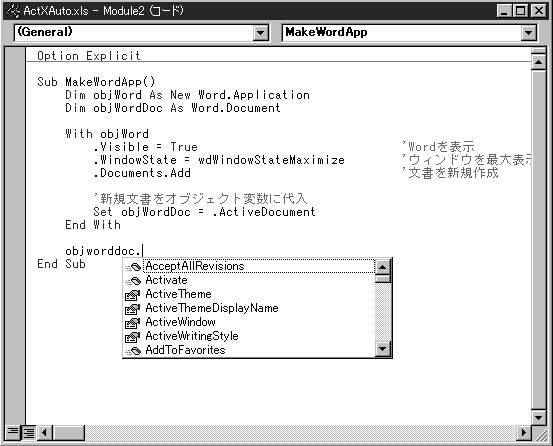Click the VBA module icon in title bar

13,11
